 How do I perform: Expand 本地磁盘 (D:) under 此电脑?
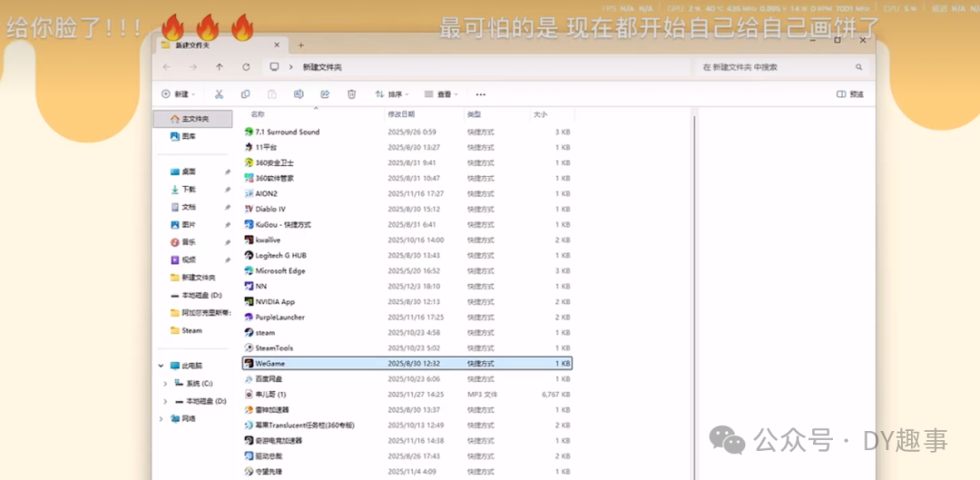pyautogui.click(x=166, y=401)
